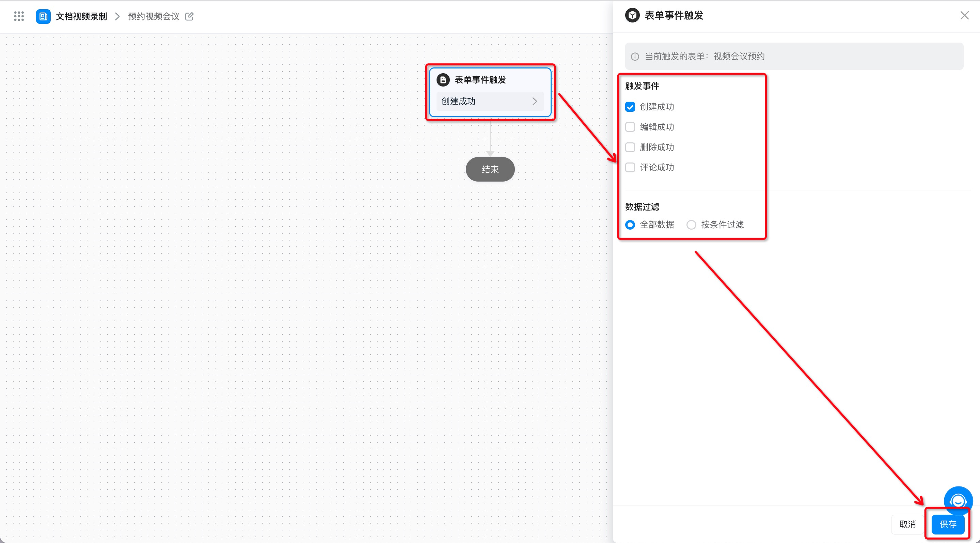Close the 表单事件触发 side panel
The height and width of the screenshot is (543, 980).
[x=964, y=16]
